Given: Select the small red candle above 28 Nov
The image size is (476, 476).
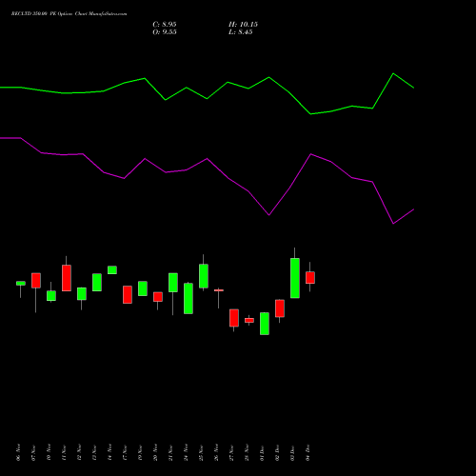Looking at the screenshot, I should (x=249, y=321).
